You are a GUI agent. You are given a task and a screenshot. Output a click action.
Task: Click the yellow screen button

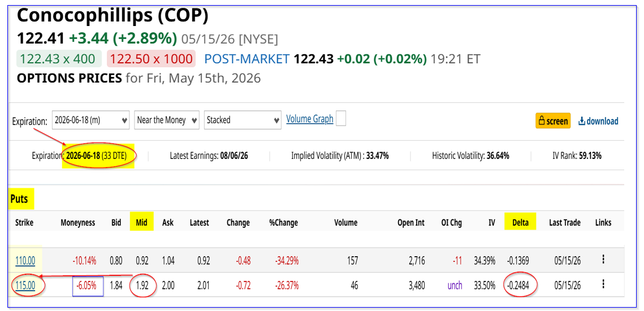(x=553, y=121)
